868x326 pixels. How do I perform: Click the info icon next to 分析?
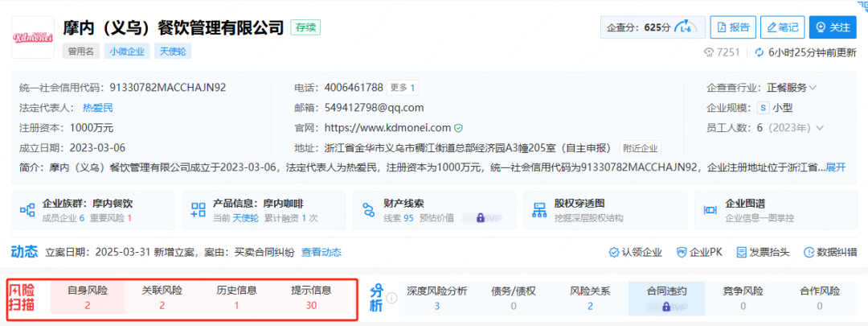392,299
